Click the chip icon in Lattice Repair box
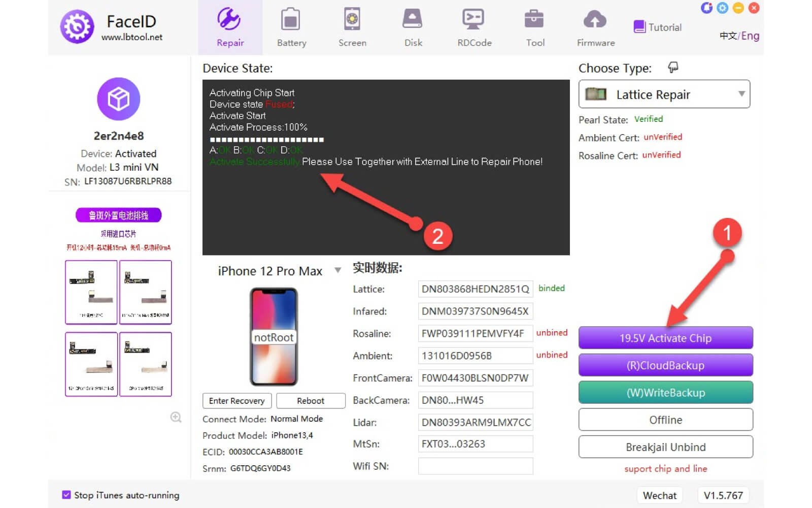Image resolution: width=812 pixels, height=508 pixels. point(596,94)
